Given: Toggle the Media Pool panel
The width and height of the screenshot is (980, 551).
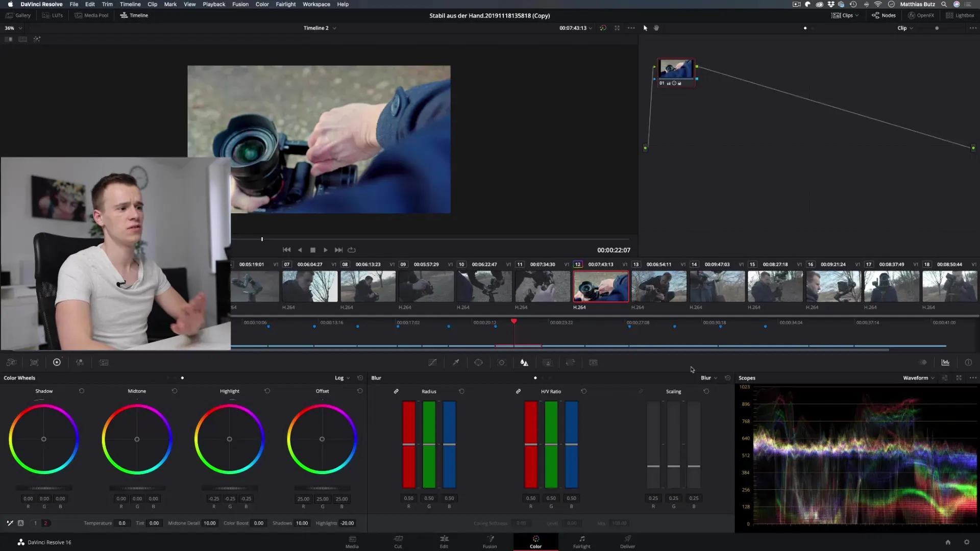Looking at the screenshot, I should pyautogui.click(x=92, y=15).
